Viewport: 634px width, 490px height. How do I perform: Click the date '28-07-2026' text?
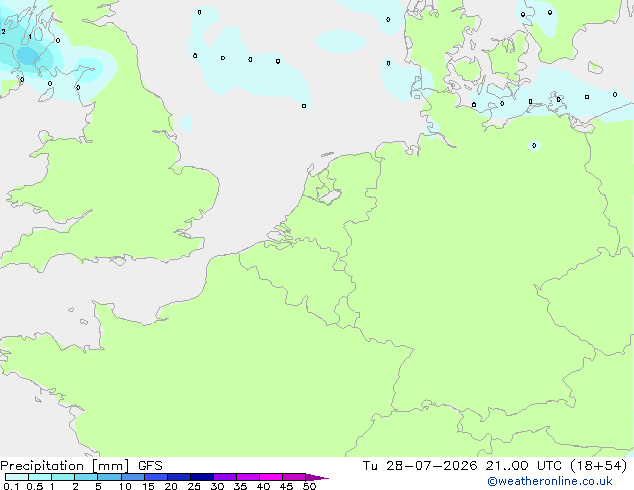[x=431, y=466]
